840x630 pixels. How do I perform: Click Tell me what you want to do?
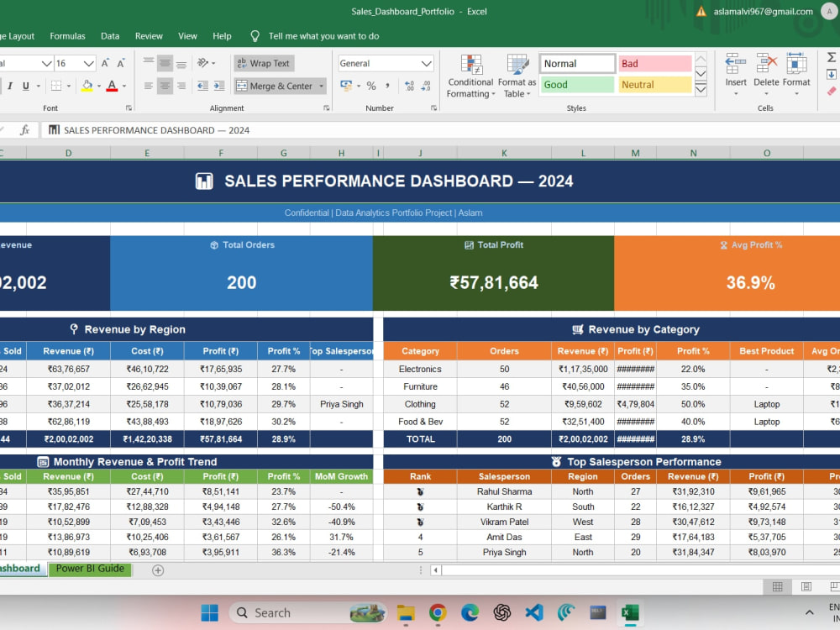pos(323,36)
